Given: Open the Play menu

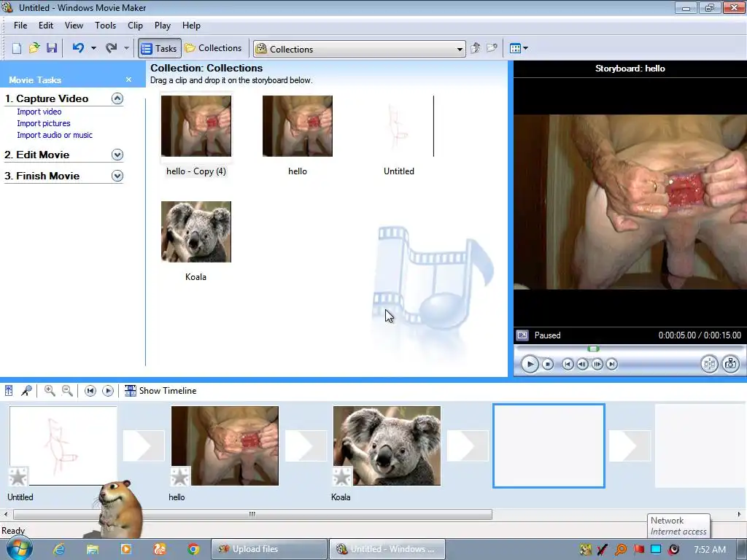Looking at the screenshot, I should click(x=163, y=26).
